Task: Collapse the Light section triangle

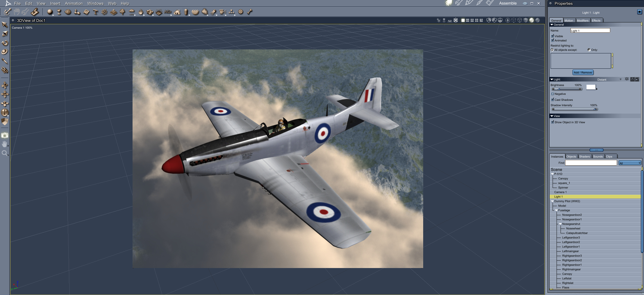Action: coord(552,79)
